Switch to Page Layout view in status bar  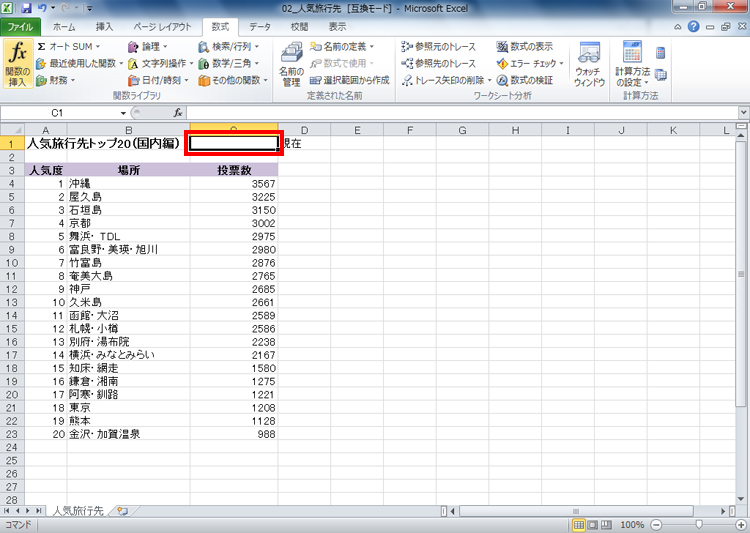[593, 525]
